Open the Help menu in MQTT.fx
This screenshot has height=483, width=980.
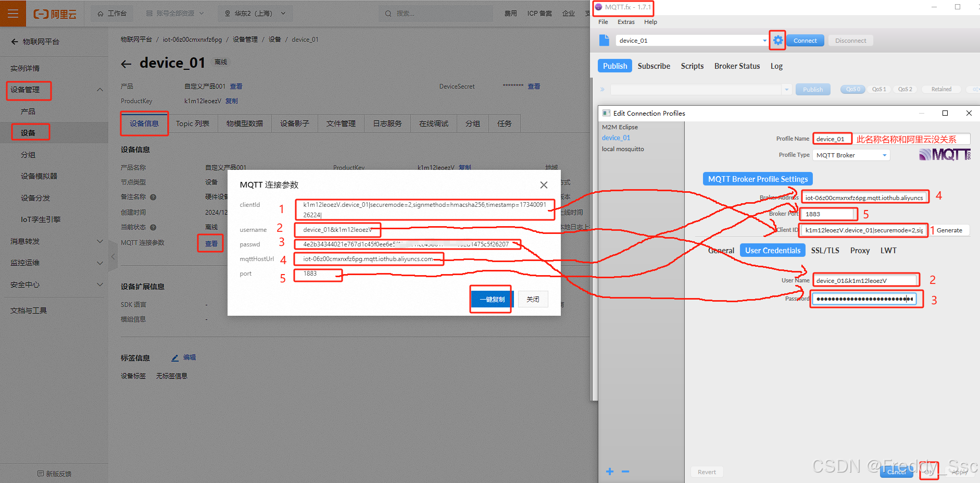(x=650, y=22)
